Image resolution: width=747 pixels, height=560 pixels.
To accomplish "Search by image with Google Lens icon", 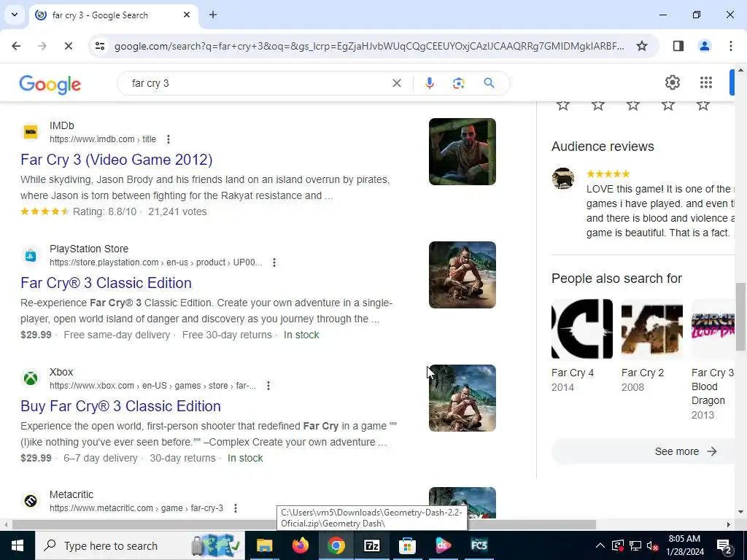I will tap(458, 83).
